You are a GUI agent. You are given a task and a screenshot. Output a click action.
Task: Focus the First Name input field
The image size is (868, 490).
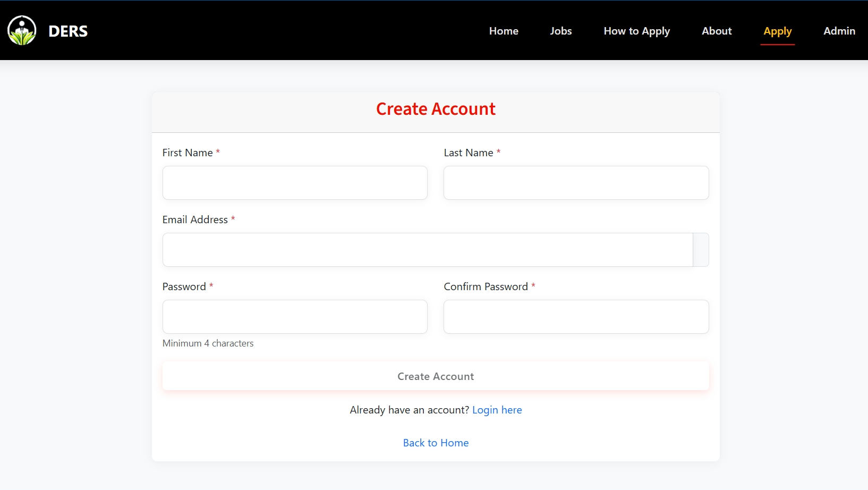(x=295, y=183)
